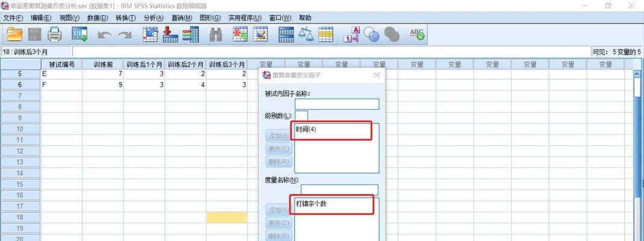Click 删除(R) beside the factor list
This screenshot has height=241, width=644.
(279, 161)
